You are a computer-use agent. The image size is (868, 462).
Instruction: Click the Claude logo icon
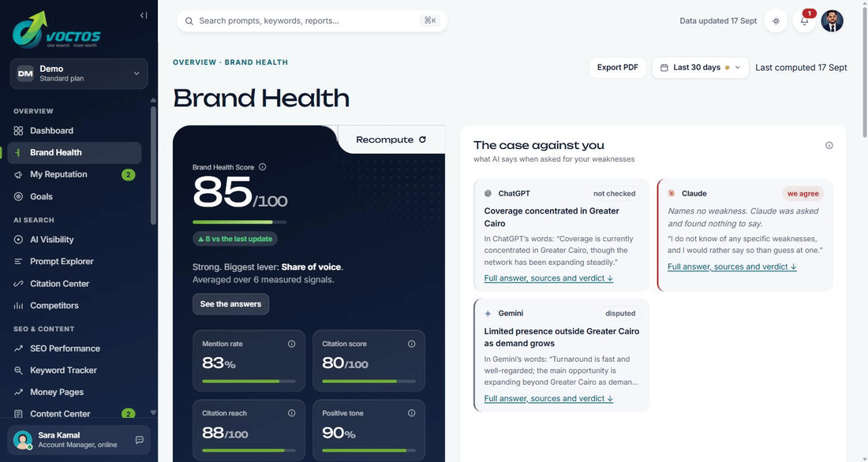tap(672, 193)
